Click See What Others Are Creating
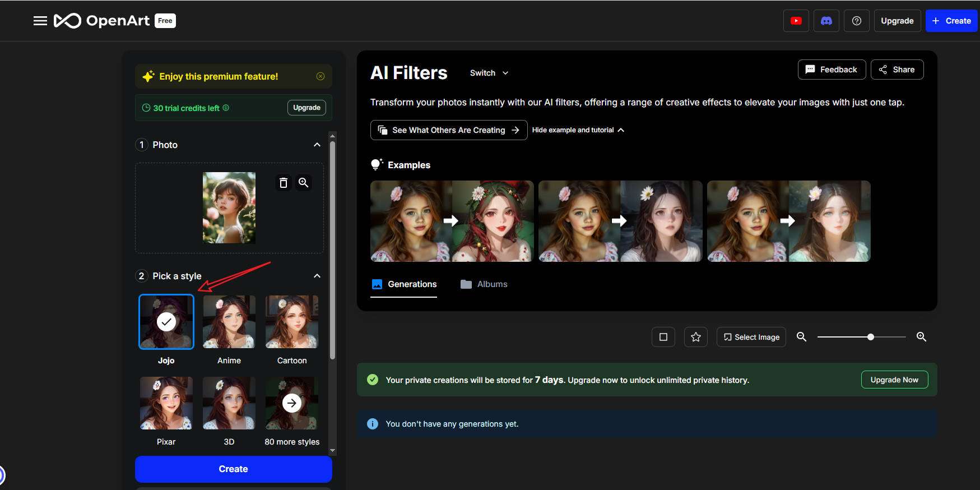980x490 pixels. tap(449, 130)
